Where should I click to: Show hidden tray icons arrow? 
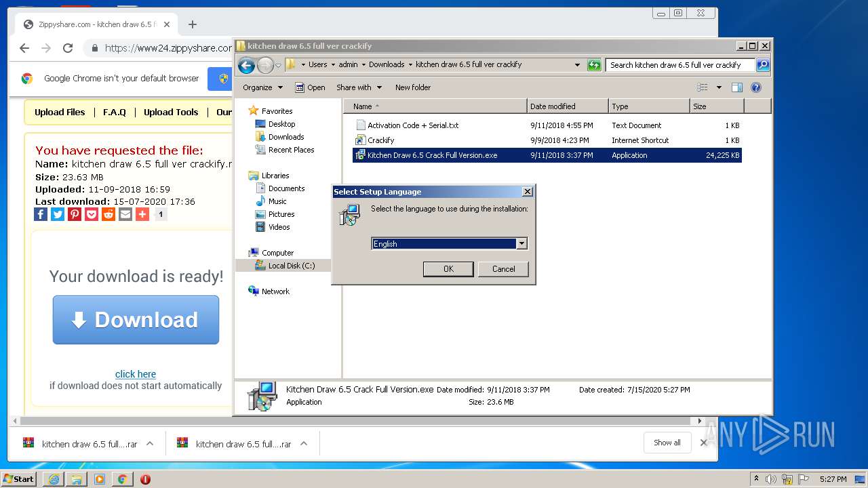point(756,479)
